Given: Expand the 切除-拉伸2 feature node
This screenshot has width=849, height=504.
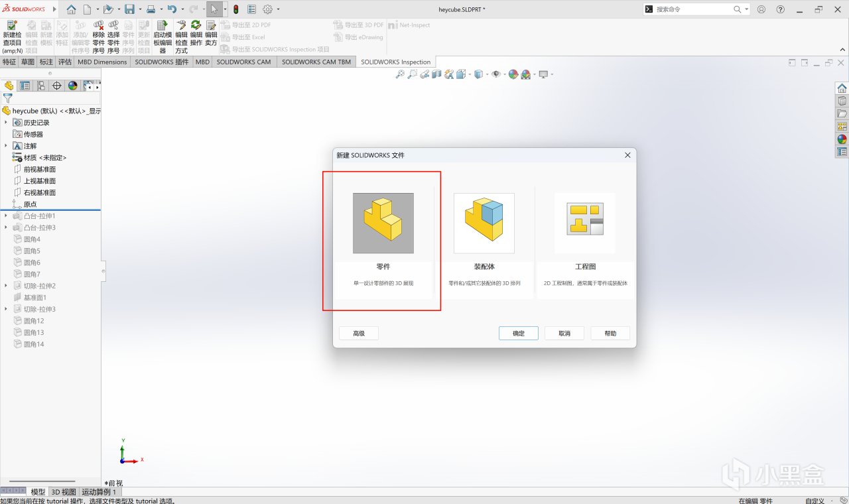Looking at the screenshot, I should tap(6, 286).
